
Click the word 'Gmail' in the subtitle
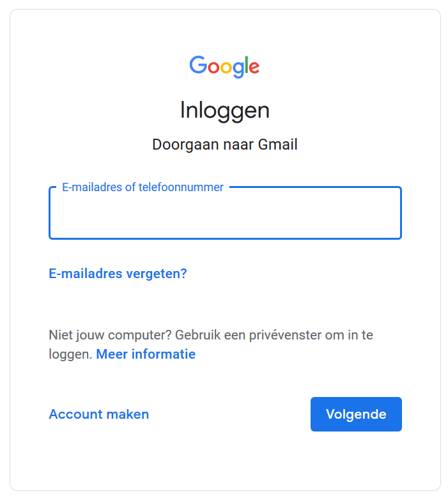(x=278, y=145)
